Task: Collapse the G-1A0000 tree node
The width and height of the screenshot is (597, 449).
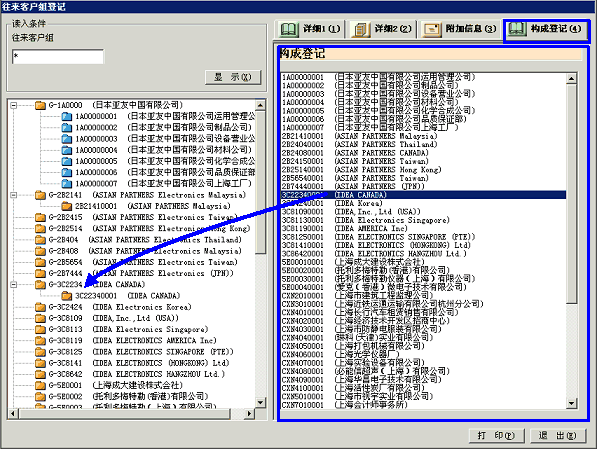Action: [14, 105]
